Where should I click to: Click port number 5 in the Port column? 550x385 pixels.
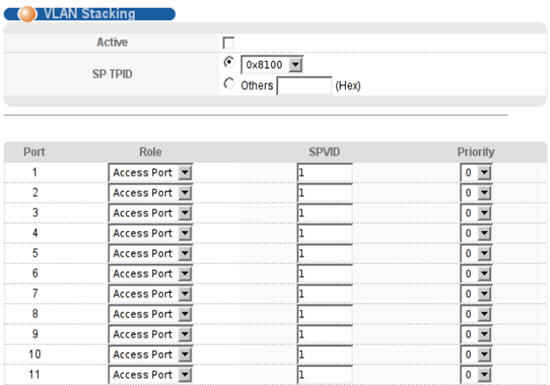35,253
